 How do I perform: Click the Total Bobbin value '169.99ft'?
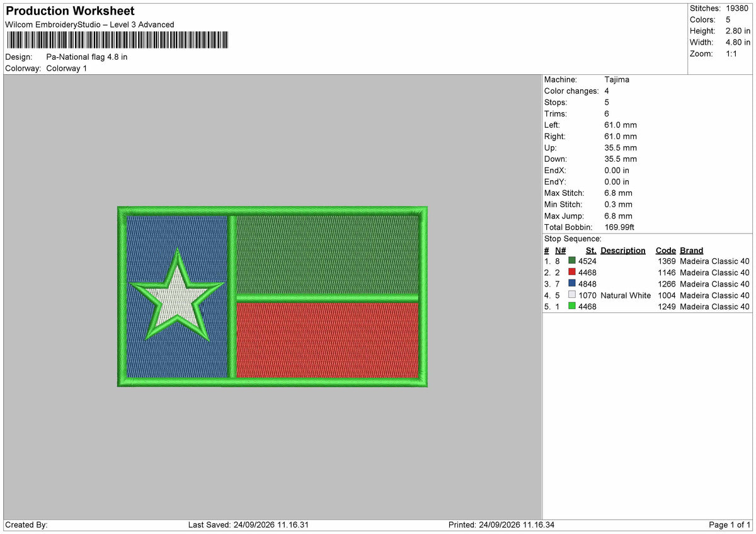(620, 227)
